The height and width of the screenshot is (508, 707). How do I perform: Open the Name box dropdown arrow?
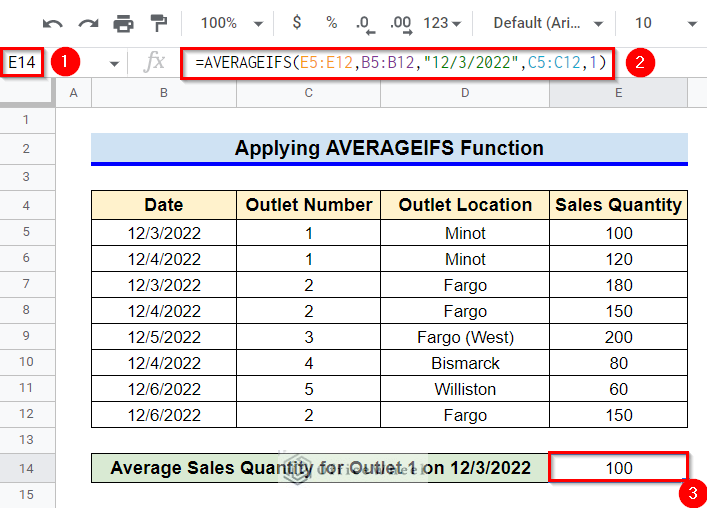coord(114,63)
